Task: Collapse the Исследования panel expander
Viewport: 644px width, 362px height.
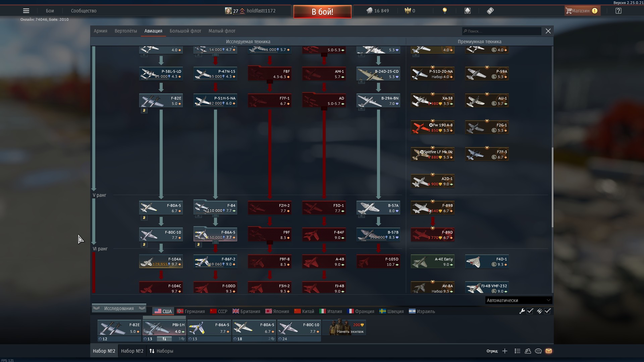Action: coord(119,308)
